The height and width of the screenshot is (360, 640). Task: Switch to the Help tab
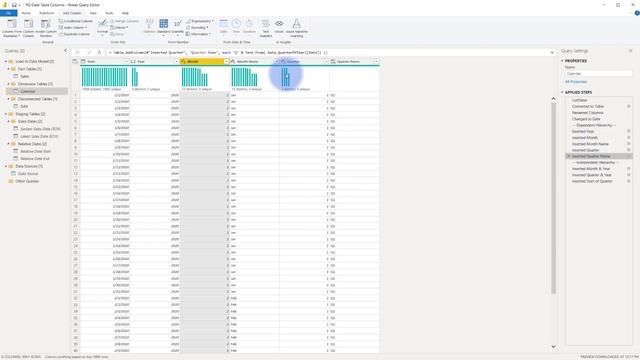click(125, 13)
